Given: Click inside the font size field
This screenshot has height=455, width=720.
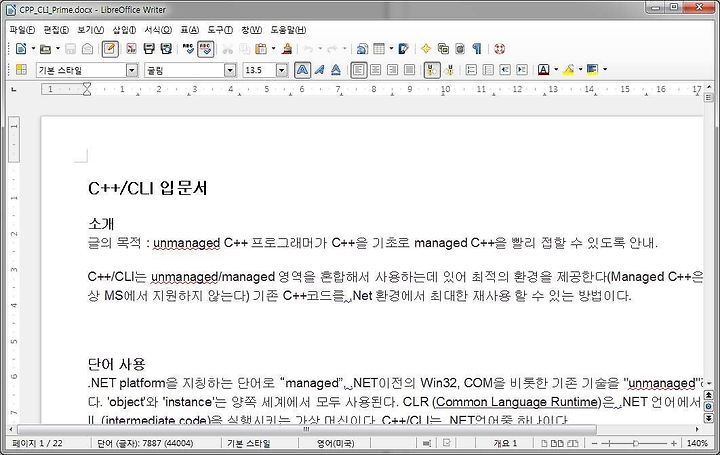Looking at the screenshot, I should click(x=259, y=70).
